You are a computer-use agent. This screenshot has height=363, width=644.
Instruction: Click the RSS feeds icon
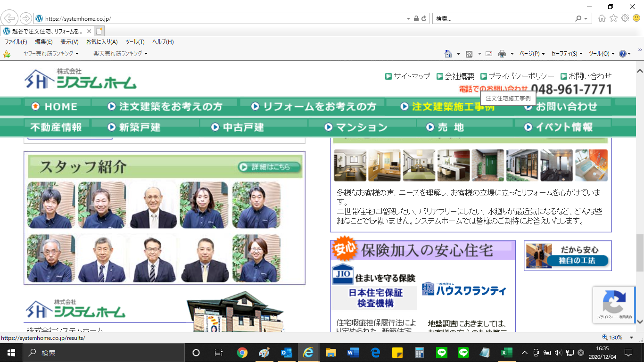pyautogui.click(x=469, y=54)
